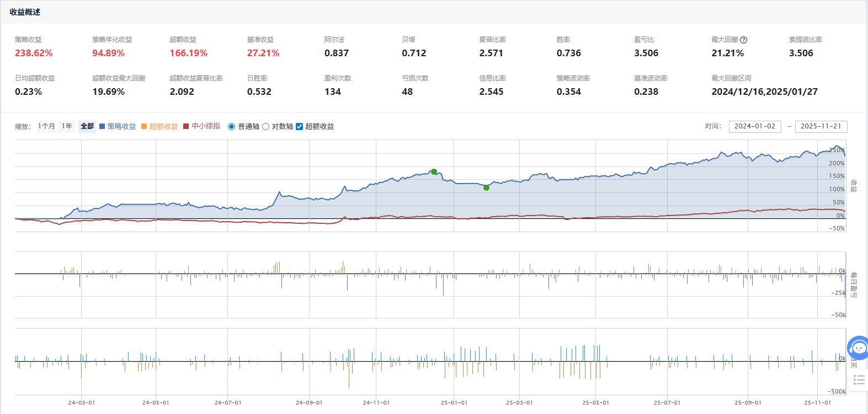This screenshot has width=868, height=414.
Task: Click the 基准波动率 value 0.238
Action: tap(646, 92)
